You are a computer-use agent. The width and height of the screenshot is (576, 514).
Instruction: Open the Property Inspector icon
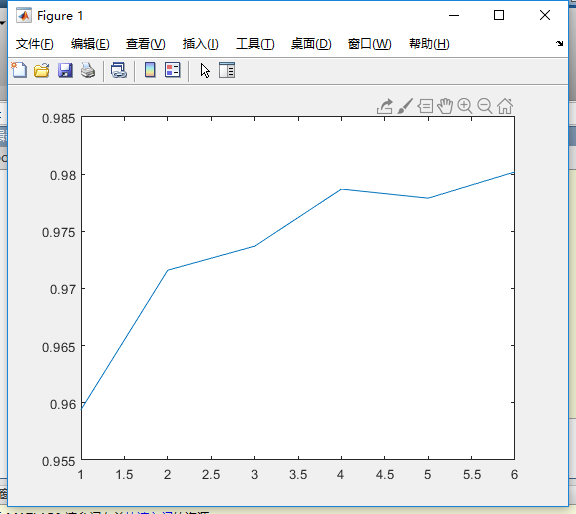tap(227, 70)
